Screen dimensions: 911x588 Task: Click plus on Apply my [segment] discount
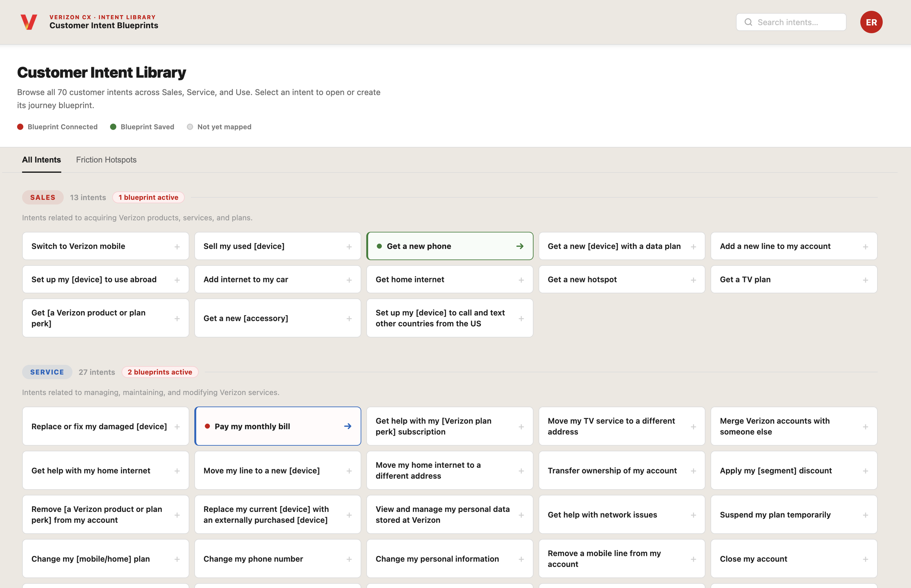pos(865,471)
